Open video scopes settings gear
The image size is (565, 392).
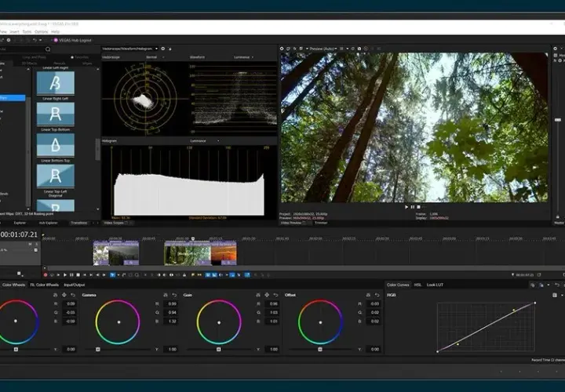(163, 49)
